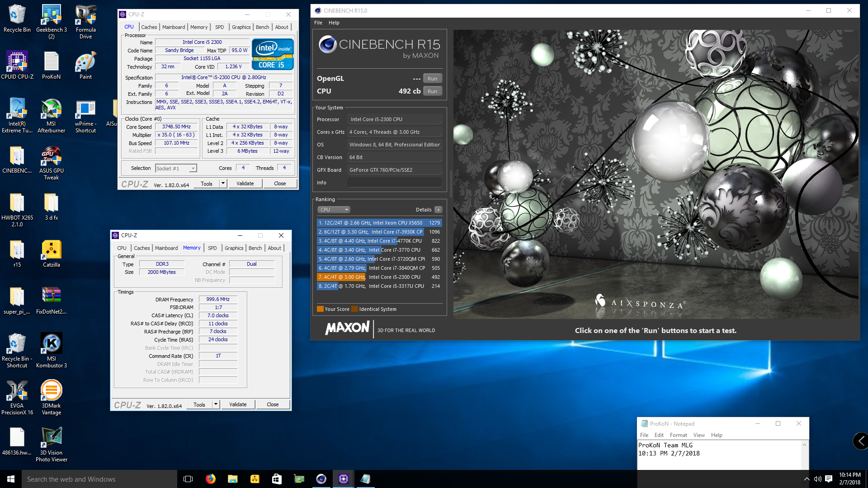Launch Catzilla from the desktop

tap(51, 254)
